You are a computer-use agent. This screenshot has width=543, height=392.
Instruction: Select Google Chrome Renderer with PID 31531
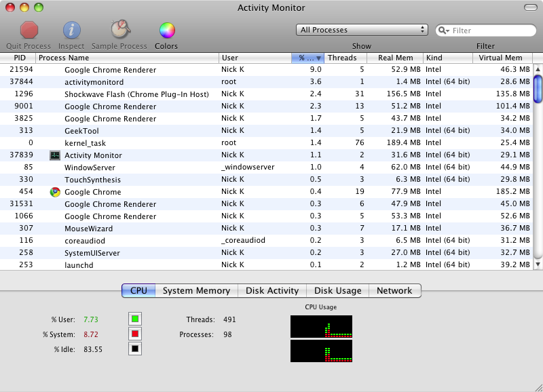(x=266, y=204)
